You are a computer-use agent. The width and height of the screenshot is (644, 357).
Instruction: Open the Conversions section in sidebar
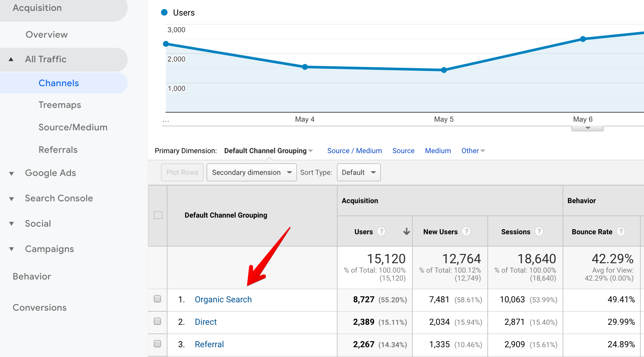[40, 308]
